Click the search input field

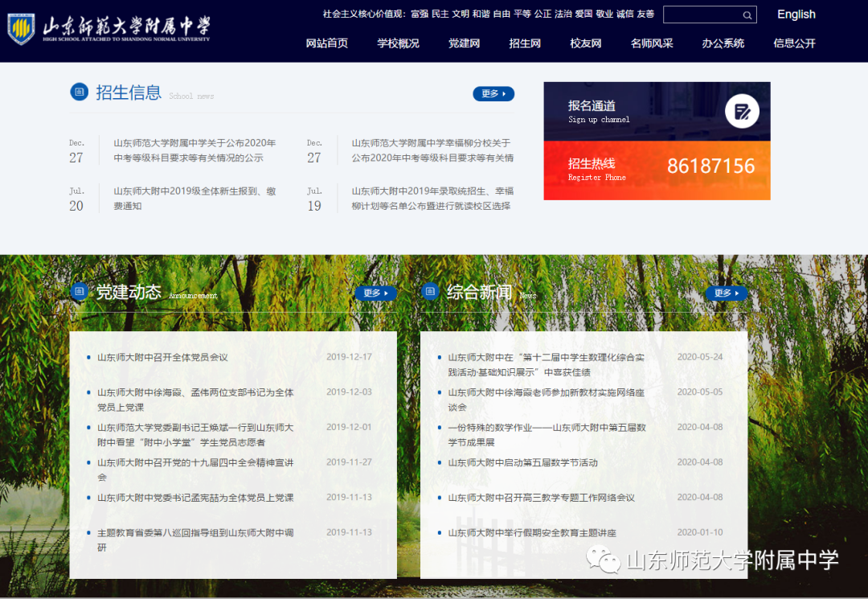pos(701,15)
